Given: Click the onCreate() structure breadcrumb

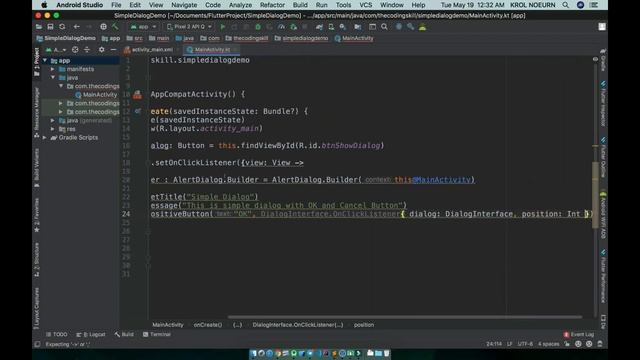Looking at the screenshot, I should pyautogui.click(x=208, y=325).
